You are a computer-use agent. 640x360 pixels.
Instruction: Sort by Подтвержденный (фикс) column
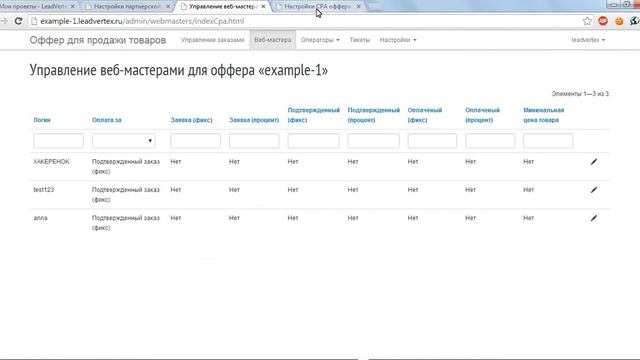pyautogui.click(x=313, y=115)
